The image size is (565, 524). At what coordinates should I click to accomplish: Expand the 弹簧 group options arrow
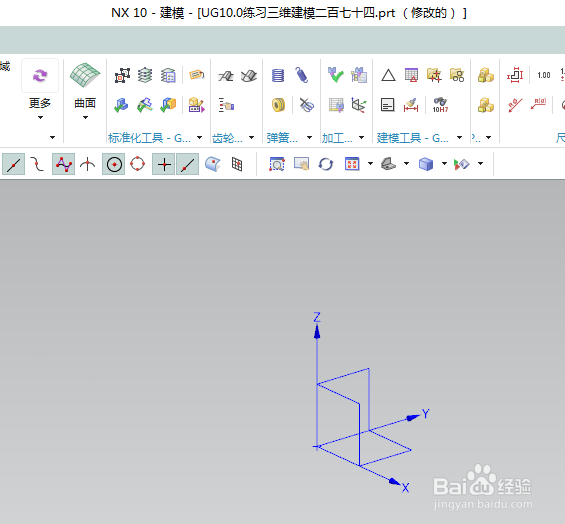310,138
